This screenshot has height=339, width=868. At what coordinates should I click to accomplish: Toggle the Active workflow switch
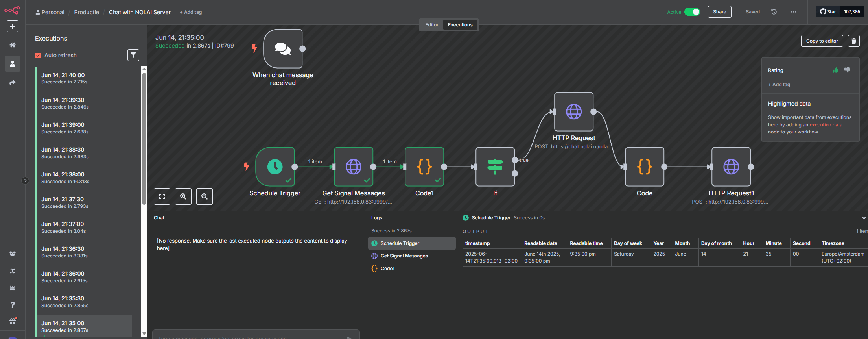click(692, 12)
